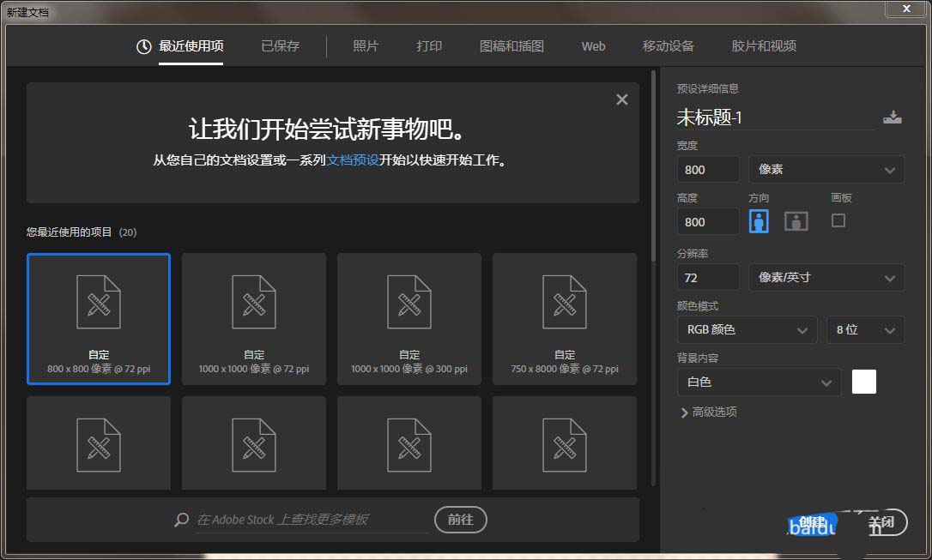This screenshot has width=932, height=560.
Task: Open the 背景内容 dropdown showing 白色
Action: [x=759, y=381]
